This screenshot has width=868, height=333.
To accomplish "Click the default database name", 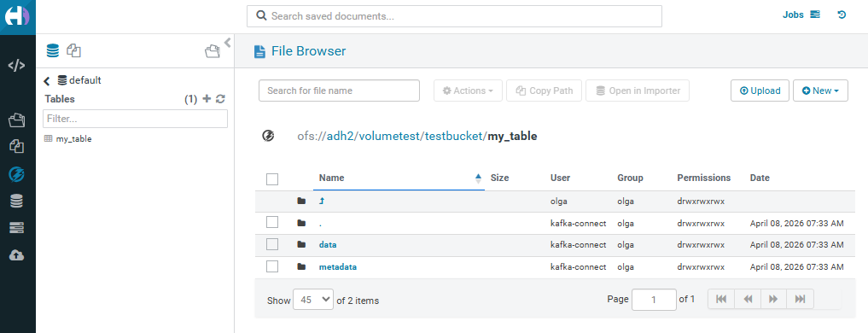I will pyautogui.click(x=84, y=80).
